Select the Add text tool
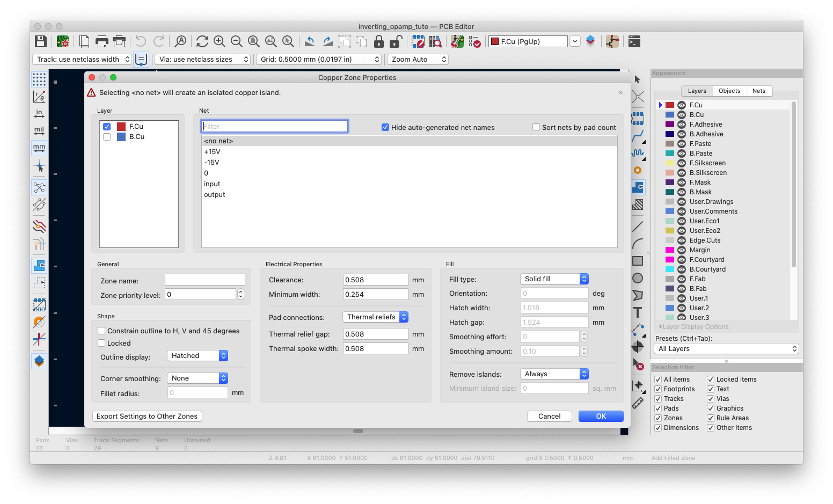This screenshot has width=833, height=504. pyautogui.click(x=638, y=312)
